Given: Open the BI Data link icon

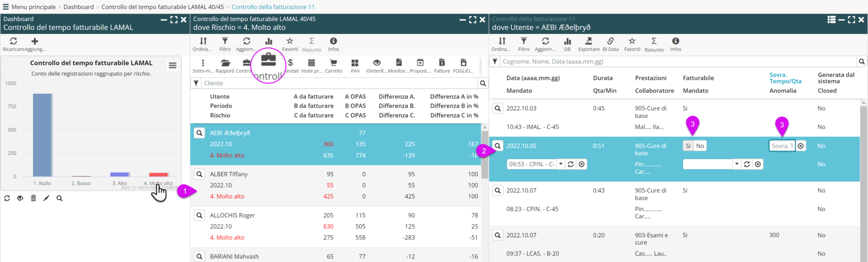Looking at the screenshot, I should coord(610,42).
